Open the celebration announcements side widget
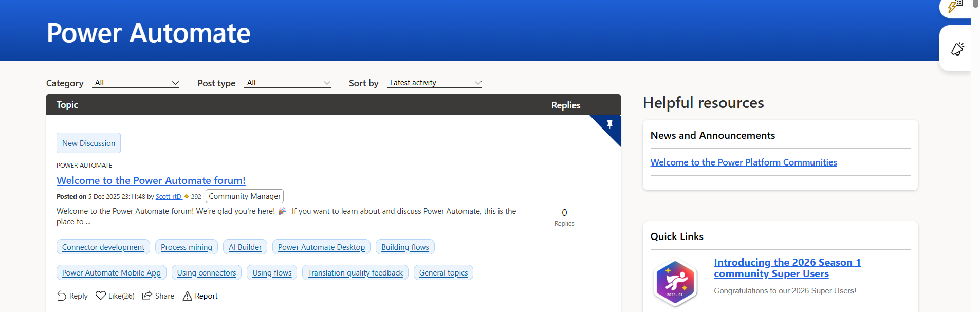The width and height of the screenshot is (980, 312). click(x=957, y=49)
